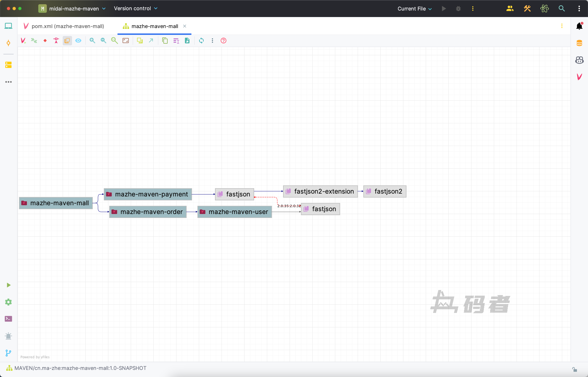Close the mazhe-maven-mall diagram tab
Image resolution: width=588 pixels, height=377 pixels.
click(185, 26)
